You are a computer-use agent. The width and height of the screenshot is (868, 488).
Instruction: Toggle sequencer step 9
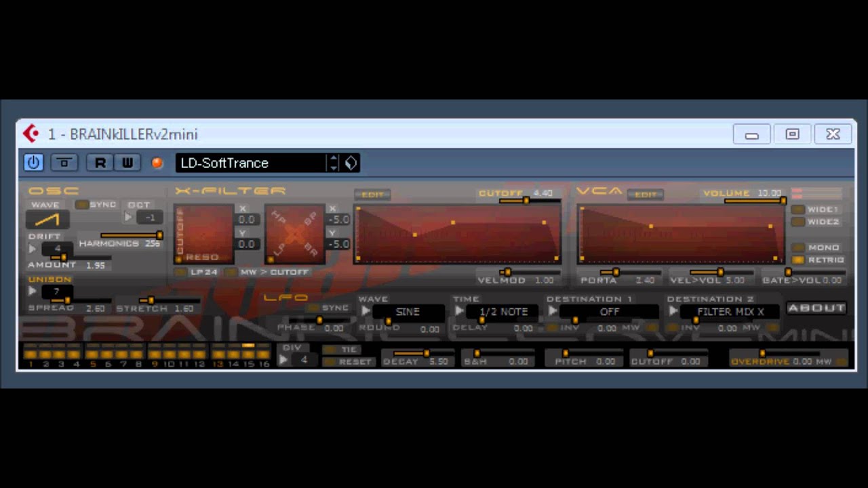click(x=155, y=354)
